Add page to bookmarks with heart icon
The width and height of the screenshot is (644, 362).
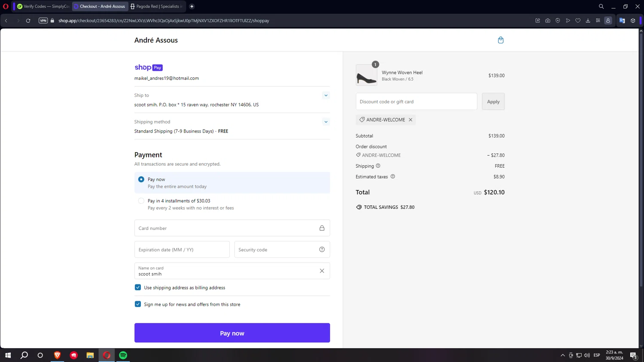pos(578,21)
